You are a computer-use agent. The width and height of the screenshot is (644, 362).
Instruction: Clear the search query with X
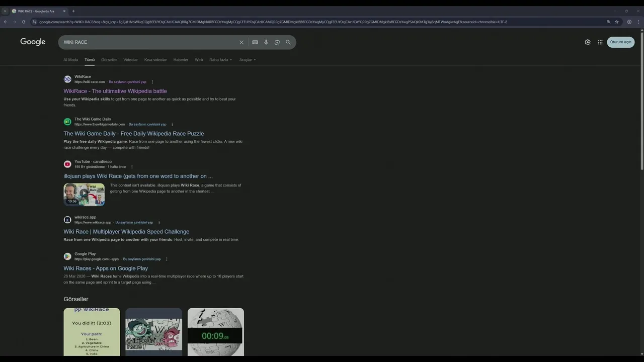242,42
